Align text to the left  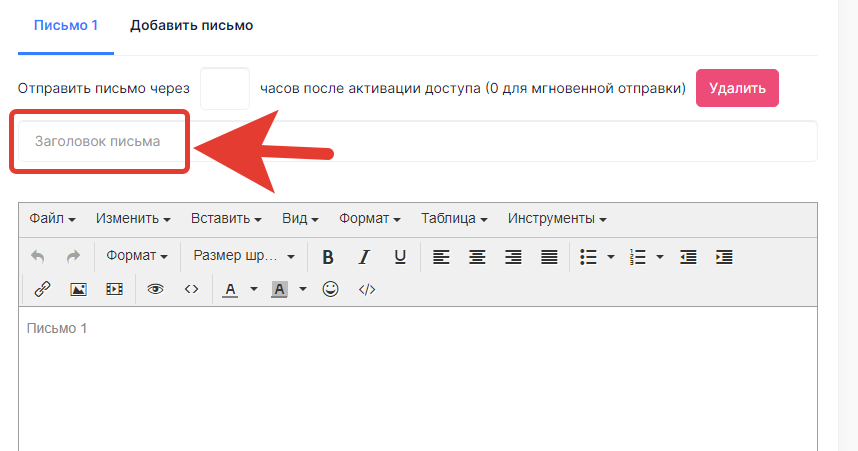point(441,257)
